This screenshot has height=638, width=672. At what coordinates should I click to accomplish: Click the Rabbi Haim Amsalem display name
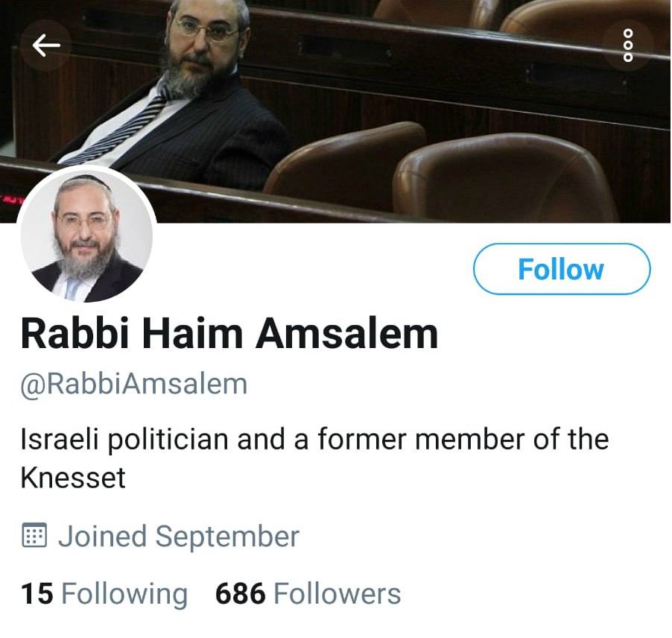pyautogui.click(x=229, y=334)
